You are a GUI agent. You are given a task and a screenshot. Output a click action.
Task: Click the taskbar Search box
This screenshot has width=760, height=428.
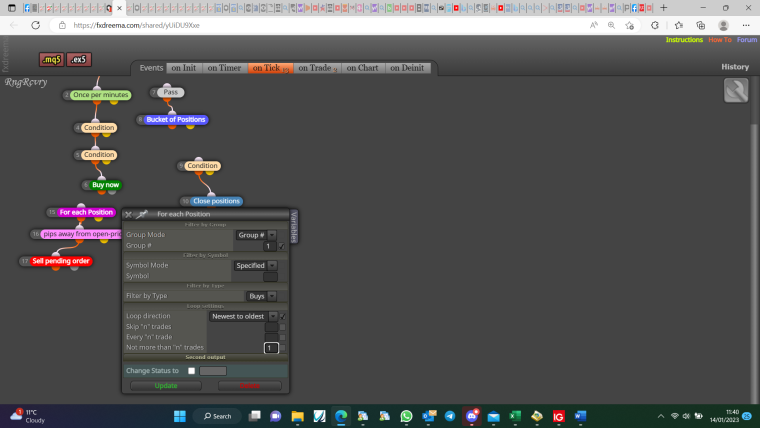pyautogui.click(x=218, y=416)
